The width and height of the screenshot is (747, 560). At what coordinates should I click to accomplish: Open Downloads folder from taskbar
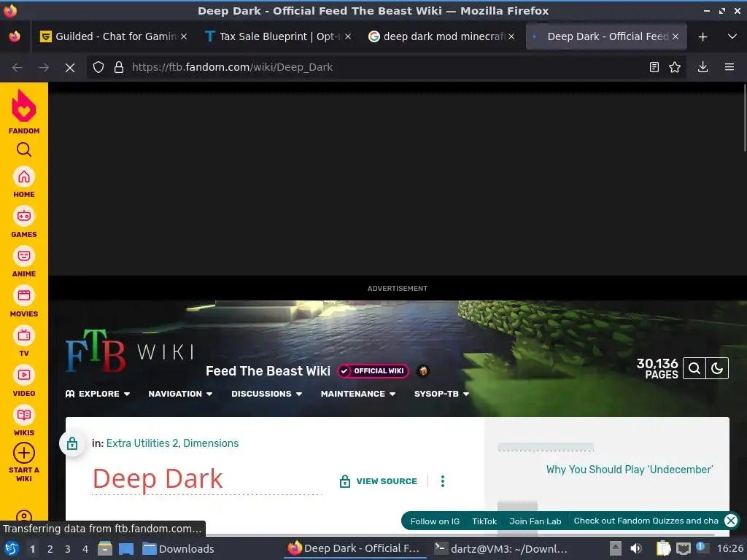(178, 548)
